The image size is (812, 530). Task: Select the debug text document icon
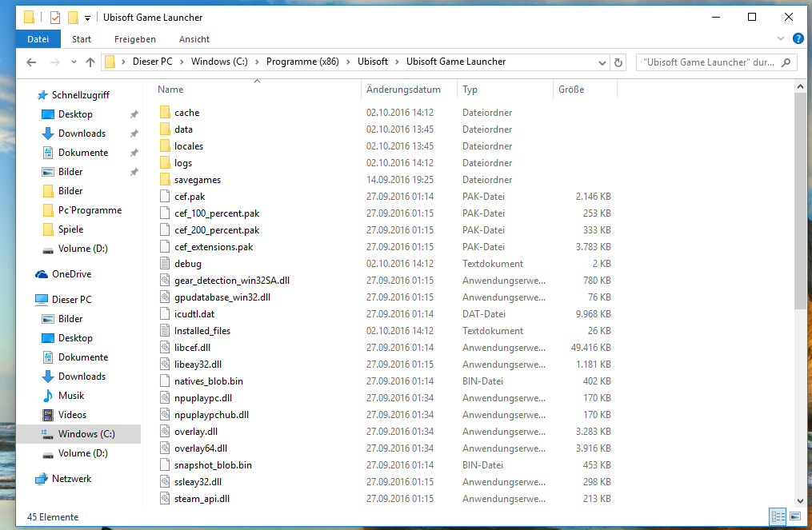click(x=165, y=264)
